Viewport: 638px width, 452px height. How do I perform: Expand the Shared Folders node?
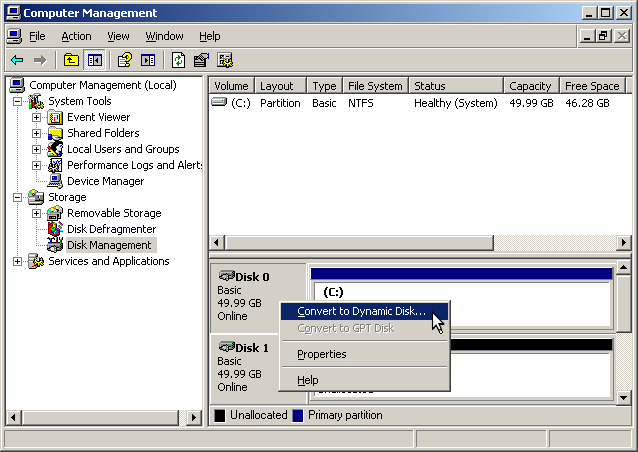pos(37,133)
